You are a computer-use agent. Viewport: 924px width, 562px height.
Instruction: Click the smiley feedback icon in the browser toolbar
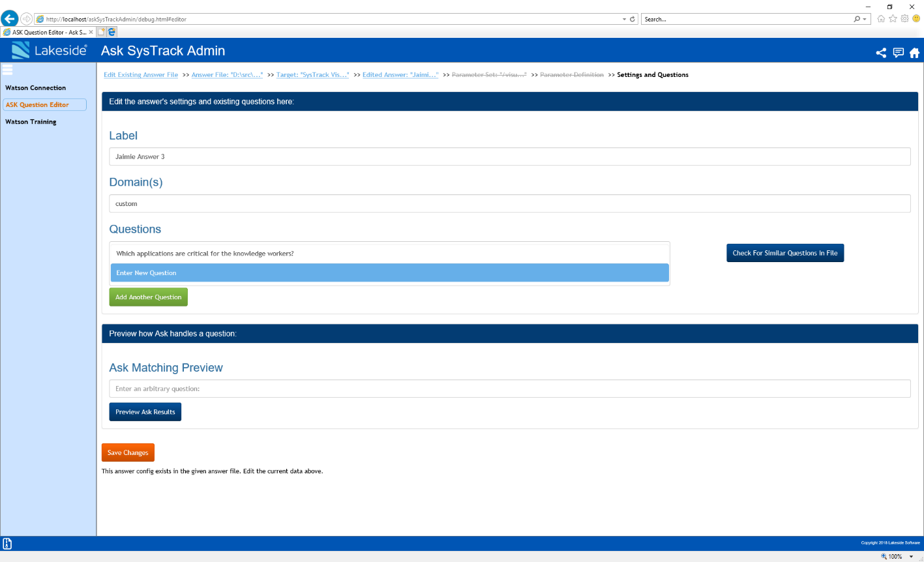(x=915, y=18)
